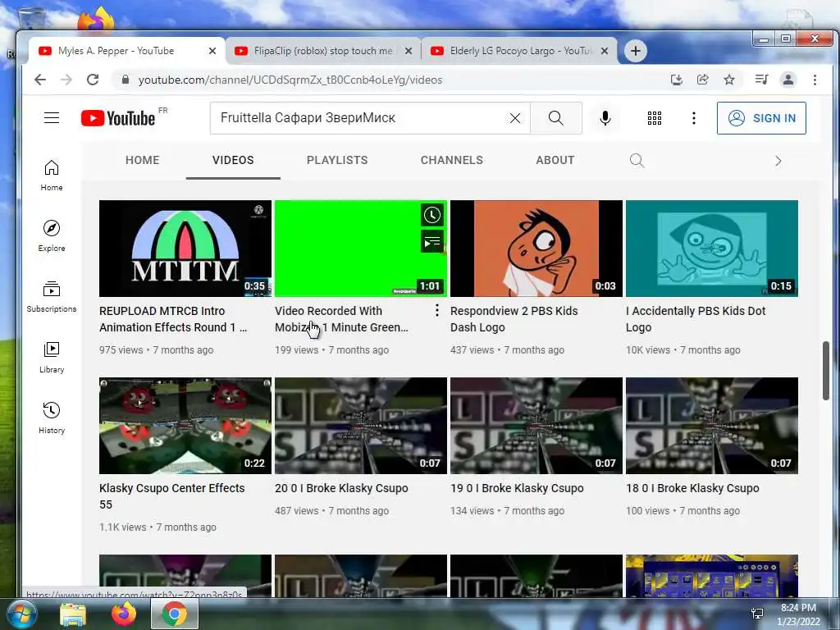Select the VIDEOS tab
The height and width of the screenshot is (630, 840).
(x=233, y=160)
